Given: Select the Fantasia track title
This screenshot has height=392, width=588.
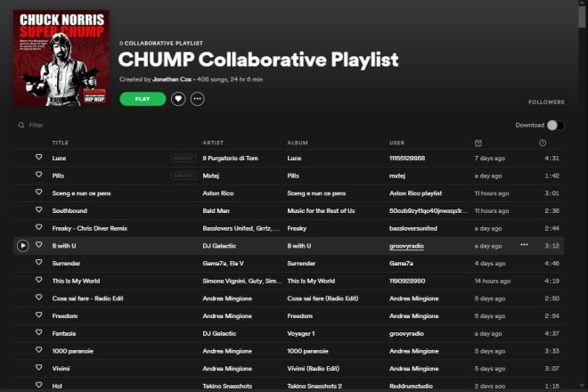Looking at the screenshot, I should (64, 334).
